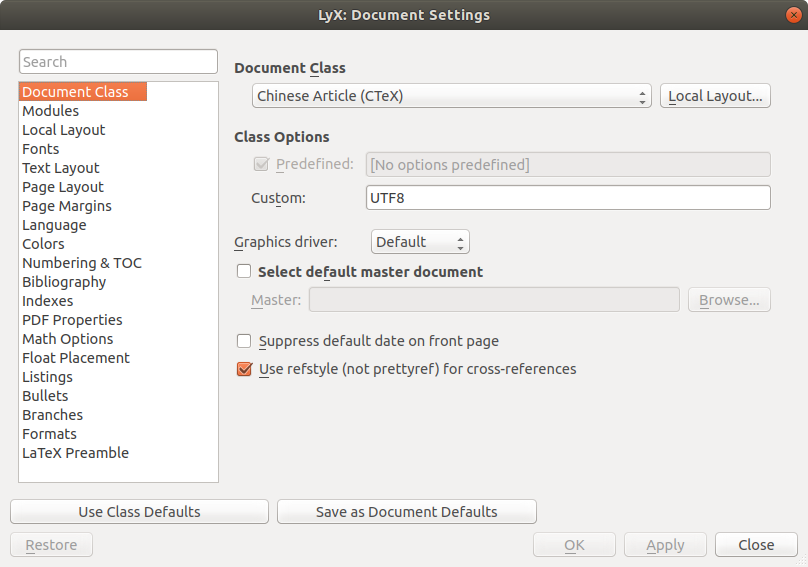Go to Page Margins settings
808x567 pixels.
click(x=67, y=206)
